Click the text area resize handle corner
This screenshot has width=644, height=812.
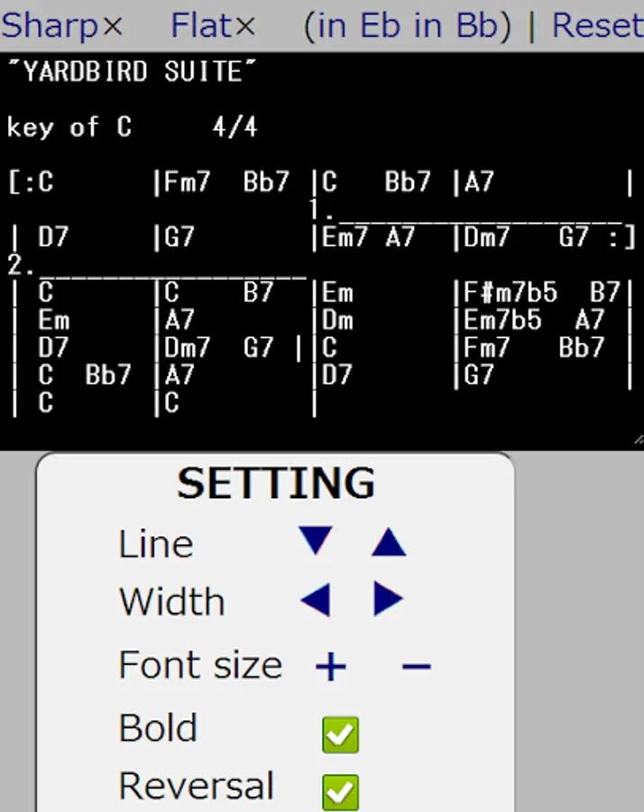(639, 440)
